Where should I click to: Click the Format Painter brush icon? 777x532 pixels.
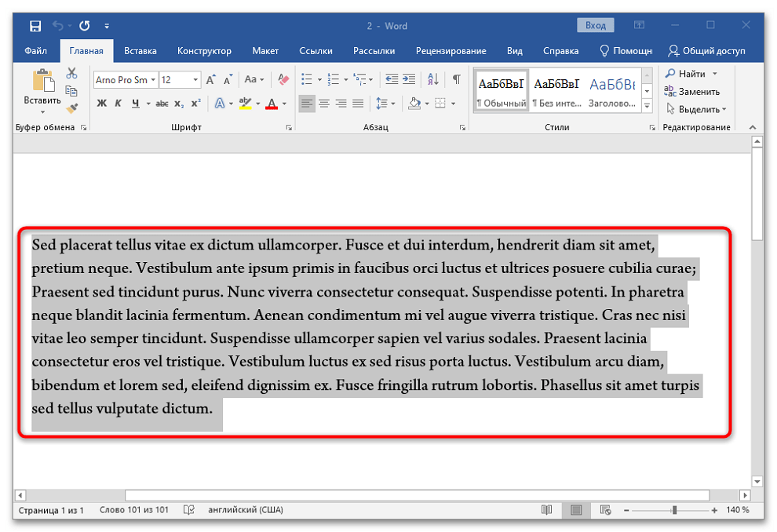click(x=72, y=108)
